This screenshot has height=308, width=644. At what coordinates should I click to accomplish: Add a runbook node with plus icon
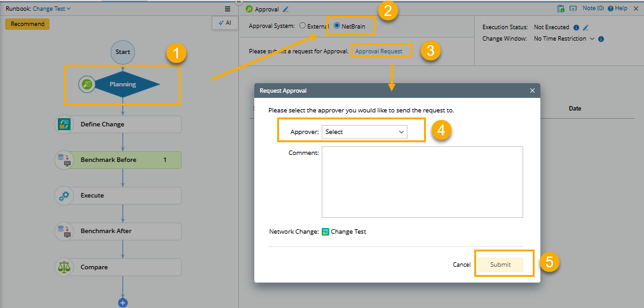coord(123,303)
